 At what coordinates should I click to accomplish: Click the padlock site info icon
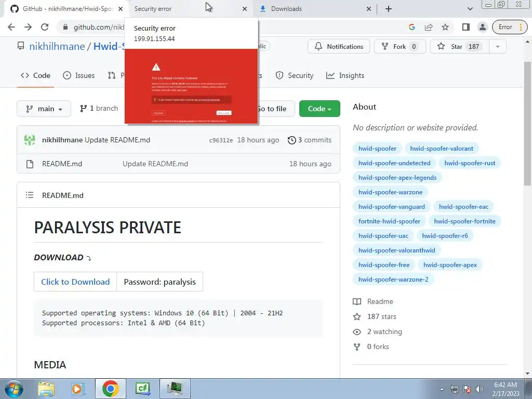pyautogui.click(x=65, y=27)
